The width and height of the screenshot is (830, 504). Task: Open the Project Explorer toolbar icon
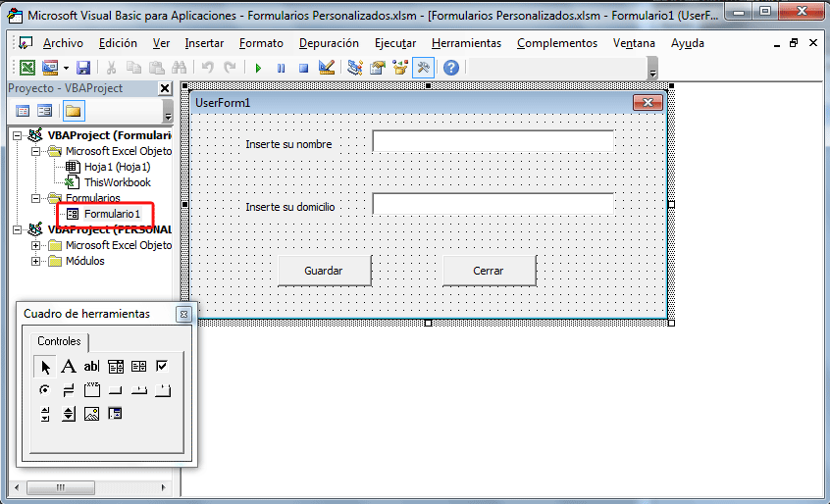354,68
